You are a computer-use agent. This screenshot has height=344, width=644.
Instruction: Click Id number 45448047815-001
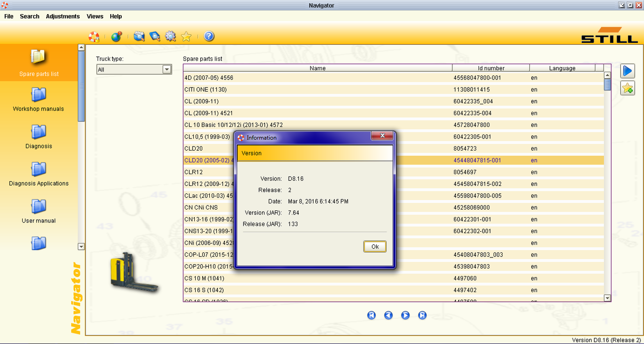point(477,160)
